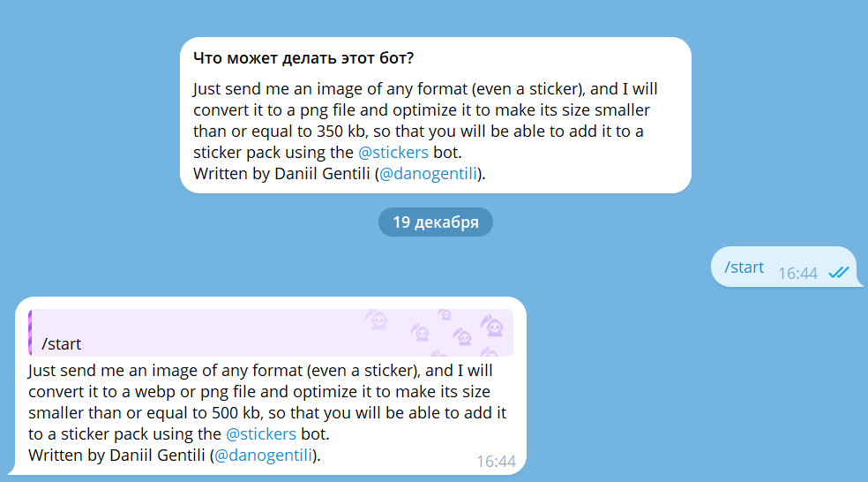Open @danogentili link in the top description

point(429,174)
